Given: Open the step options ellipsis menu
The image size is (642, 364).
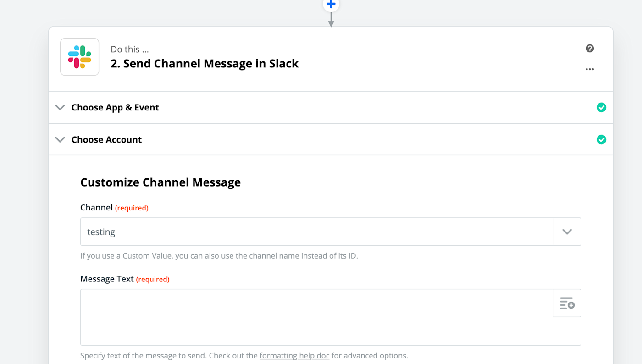Looking at the screenshot, I should click(589, 69).
